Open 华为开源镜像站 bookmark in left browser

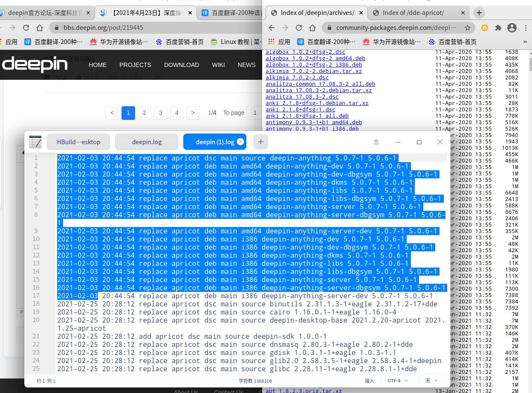(x=119, y=42)
